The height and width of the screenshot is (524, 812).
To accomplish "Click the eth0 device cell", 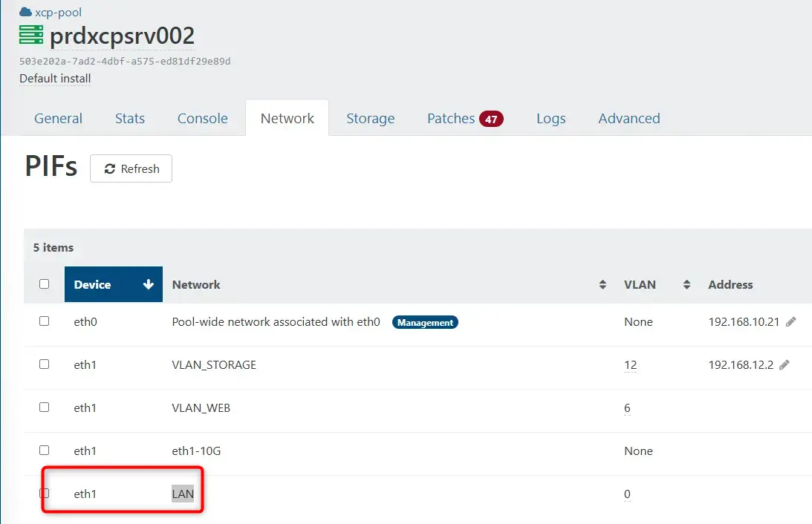I will [x=85, y=321].
